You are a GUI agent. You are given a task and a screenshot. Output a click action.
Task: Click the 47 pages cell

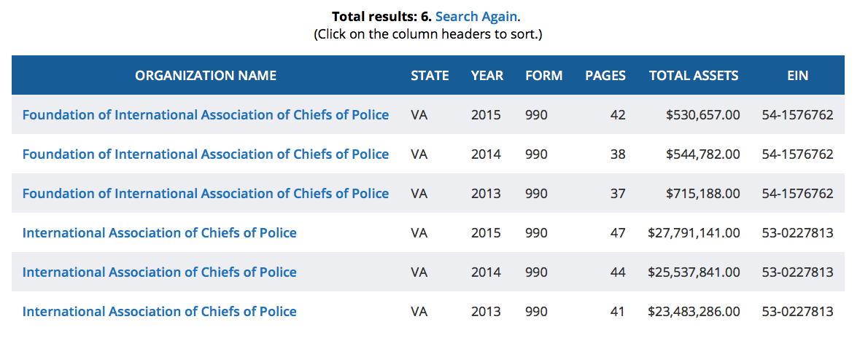click(x=618, y=232)
